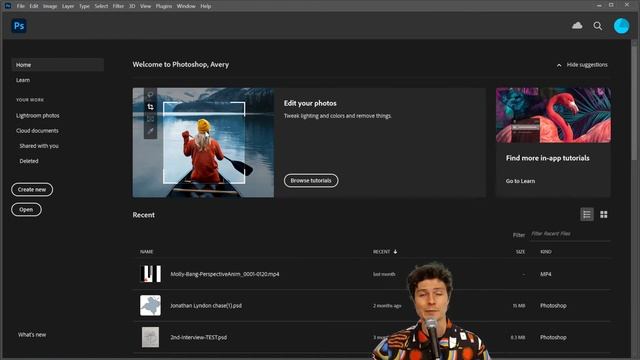Screen dimensions: 640x360
Task: Sort by the SIZE column header
Action: [520, 252]
